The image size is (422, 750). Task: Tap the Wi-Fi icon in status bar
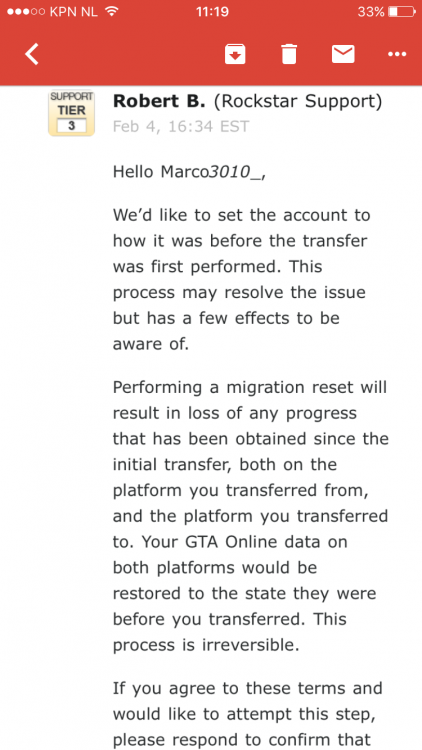coord(111,11)
